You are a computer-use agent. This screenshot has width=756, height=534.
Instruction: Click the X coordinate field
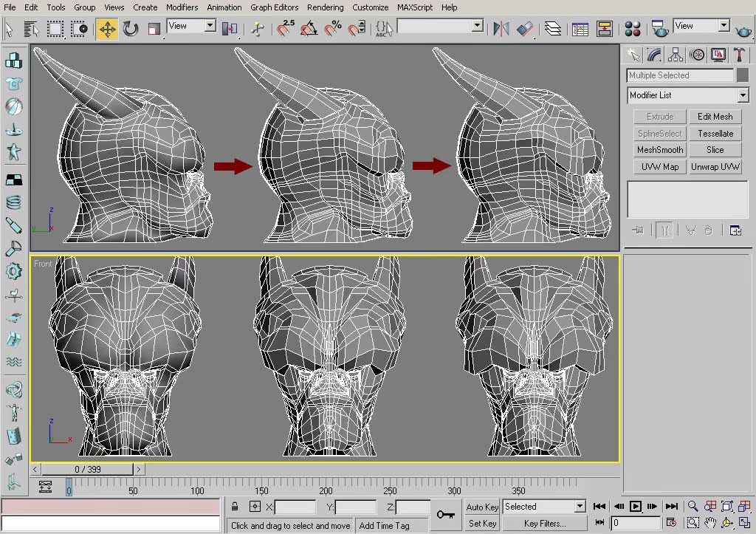[295, 507]
